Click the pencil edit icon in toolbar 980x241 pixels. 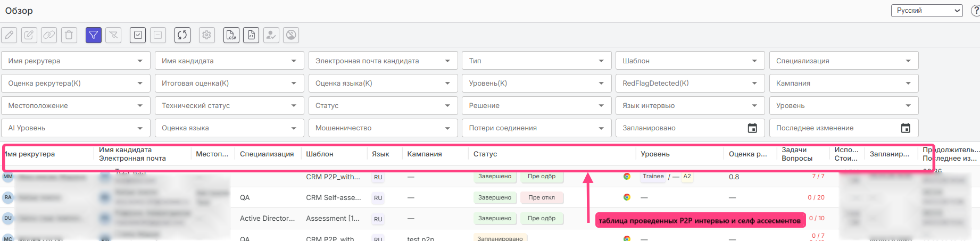[x=9, y=35]
